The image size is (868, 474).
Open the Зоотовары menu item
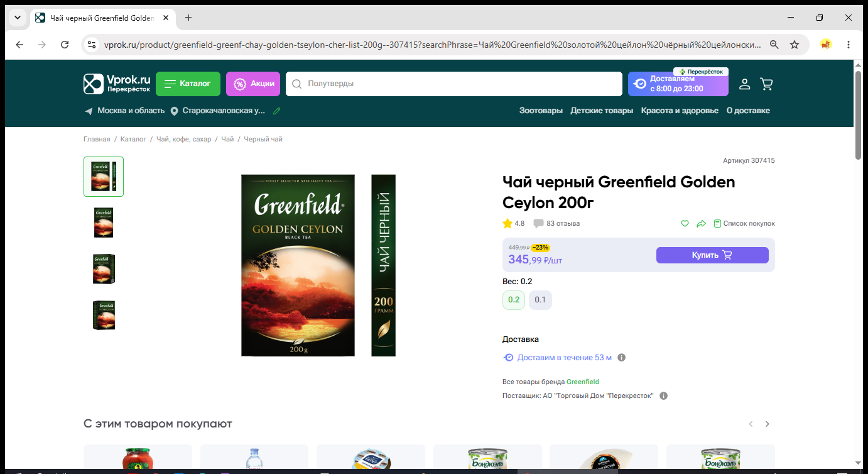click(x=541, y=111)
